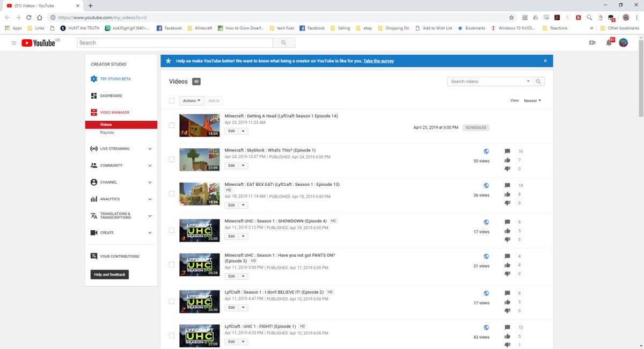The width and height of the screenshot is (644, 349).
Task: Click Add to button
Action: click(214, 100)
